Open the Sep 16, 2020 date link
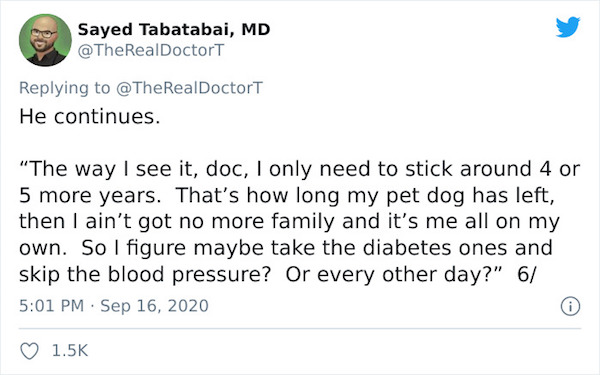The width and height of the screenshot is (600, 375). 154,306
